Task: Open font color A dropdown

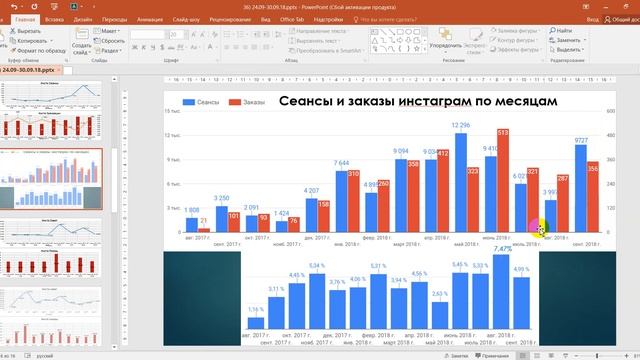Action: (x=211, y=47)
